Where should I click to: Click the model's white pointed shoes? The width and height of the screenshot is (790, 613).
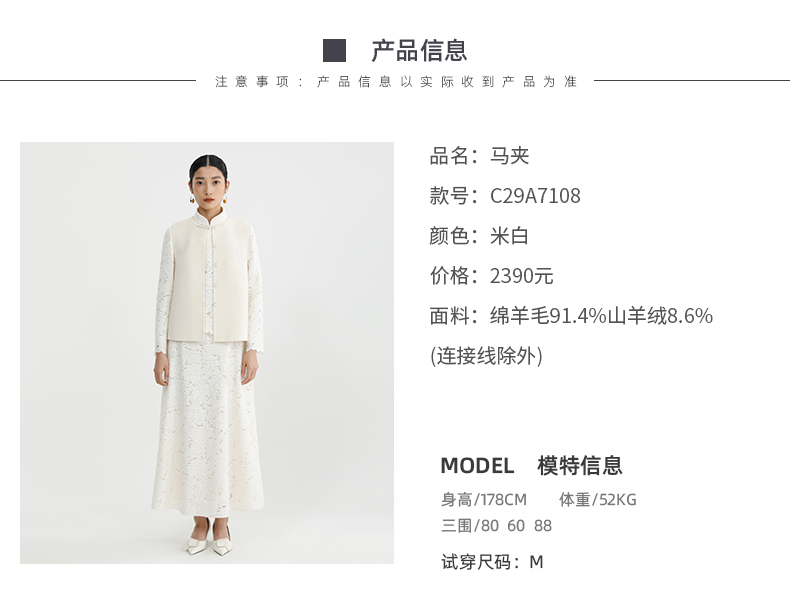pyautogui.click(x=209, y=542)
